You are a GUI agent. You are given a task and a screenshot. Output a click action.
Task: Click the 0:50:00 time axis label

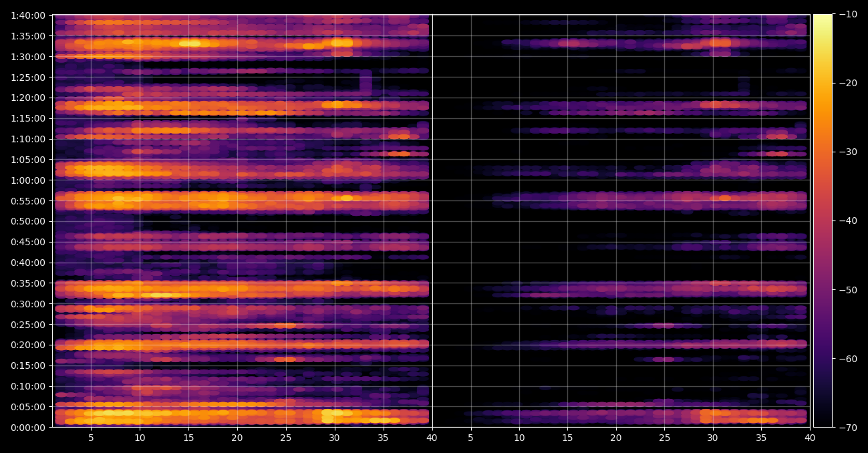tap(28, 221)
